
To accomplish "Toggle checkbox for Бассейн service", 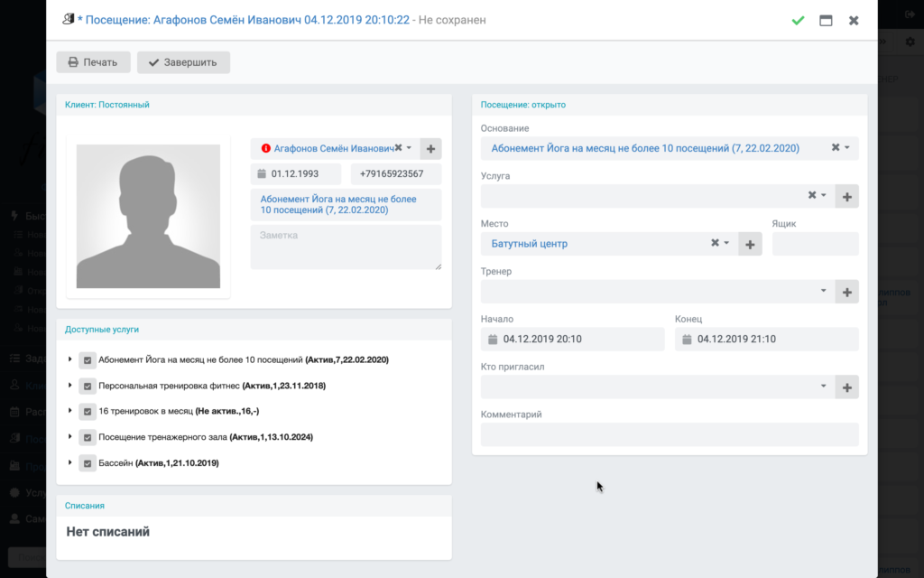I will 88,463.
